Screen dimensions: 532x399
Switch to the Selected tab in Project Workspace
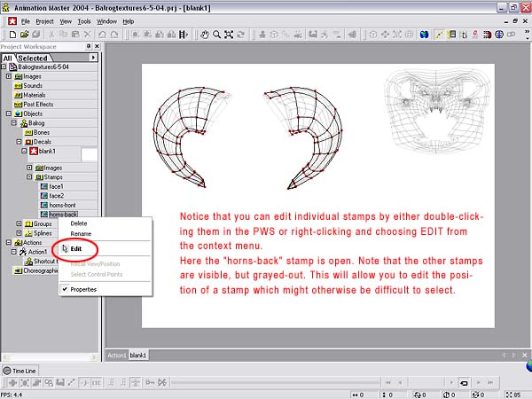[33, 58]
